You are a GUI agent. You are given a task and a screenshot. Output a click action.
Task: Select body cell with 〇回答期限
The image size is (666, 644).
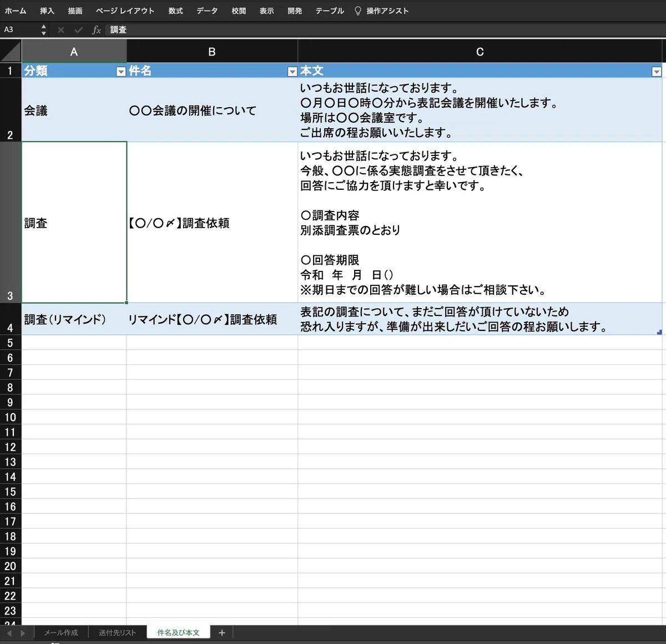pyautogui.click(x=480, y=223)
